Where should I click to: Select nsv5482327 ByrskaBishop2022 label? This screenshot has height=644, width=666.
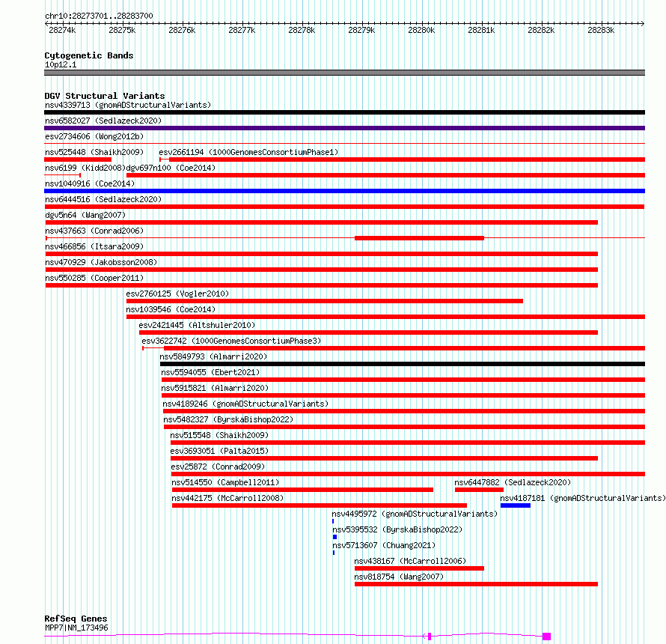[x=228, y=419]
